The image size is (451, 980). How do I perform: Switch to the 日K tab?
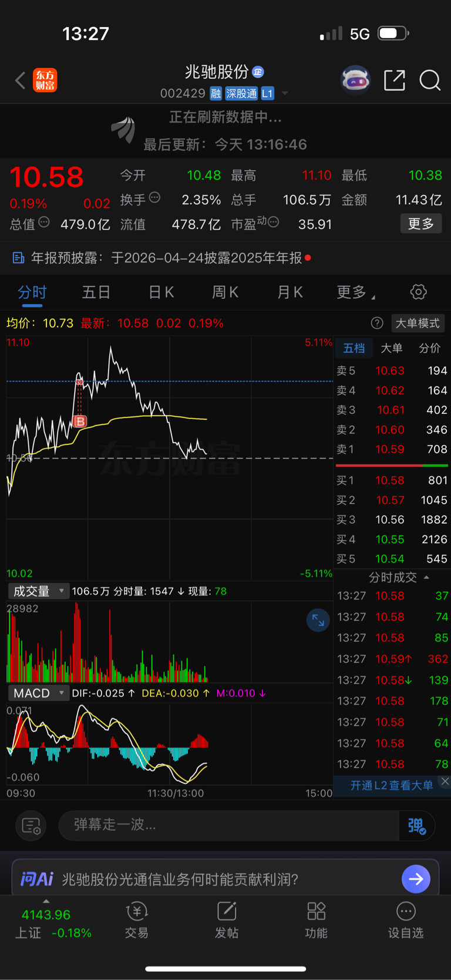pos(161,292)
